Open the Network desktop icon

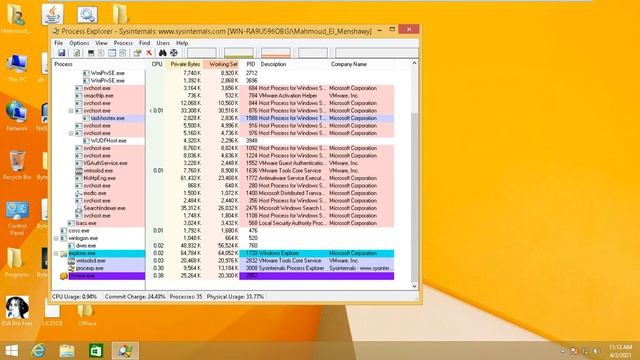click(x=17, y=116)
